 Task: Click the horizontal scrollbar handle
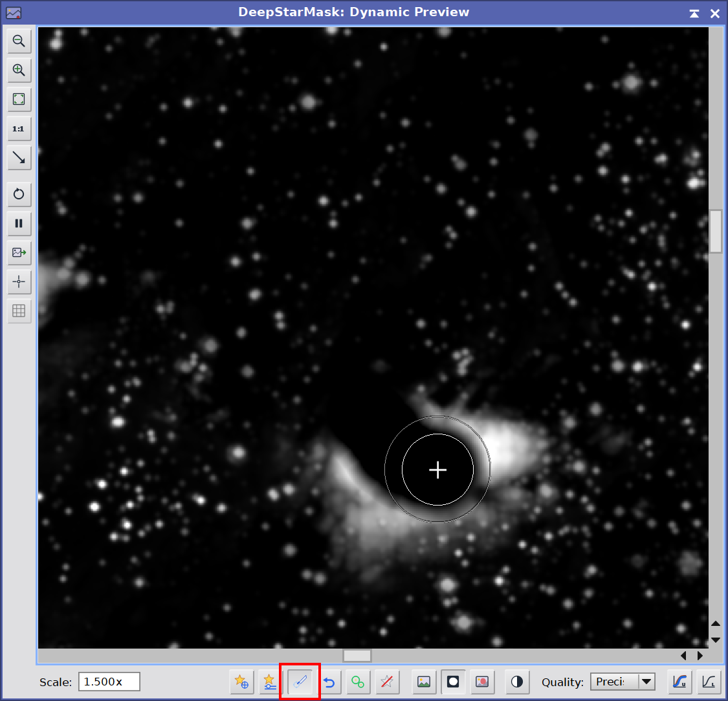pos(357,656)
